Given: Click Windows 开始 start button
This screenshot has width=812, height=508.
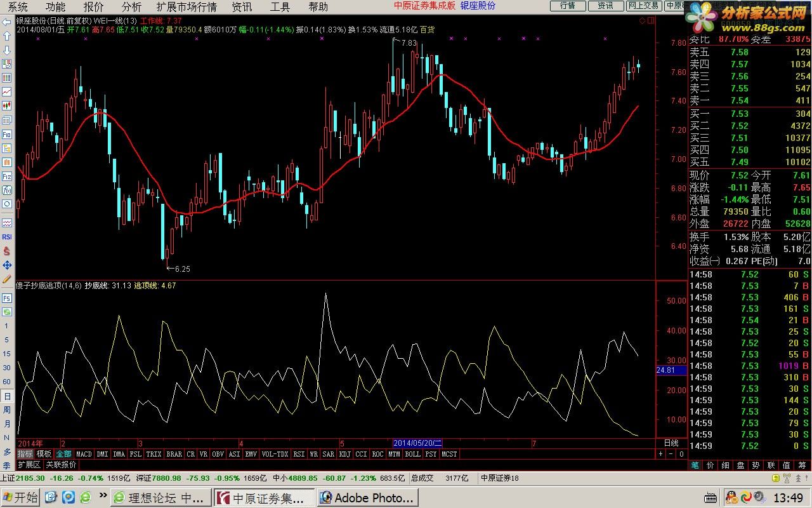Looking at the screenshot, I should pos(20,497).
